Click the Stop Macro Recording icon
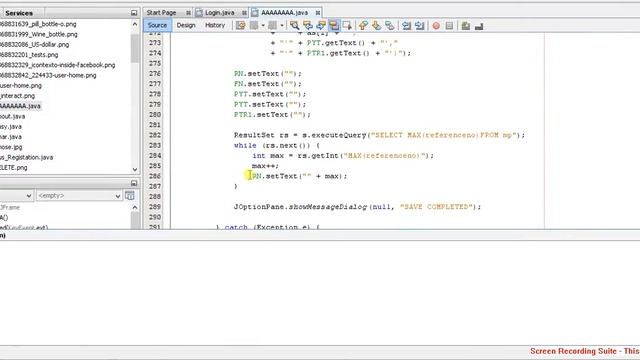 (449, 26)
